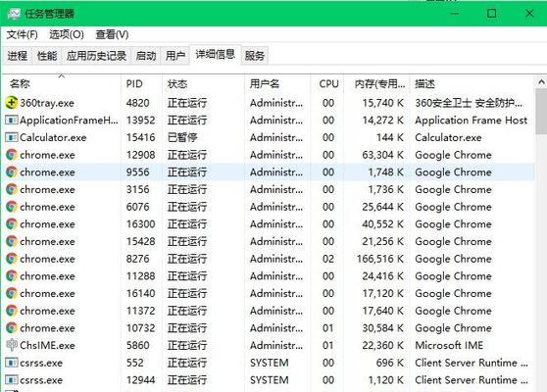Click the 63,304 K memory value
The height and width of the screenshot is (392, 547).
382,155
